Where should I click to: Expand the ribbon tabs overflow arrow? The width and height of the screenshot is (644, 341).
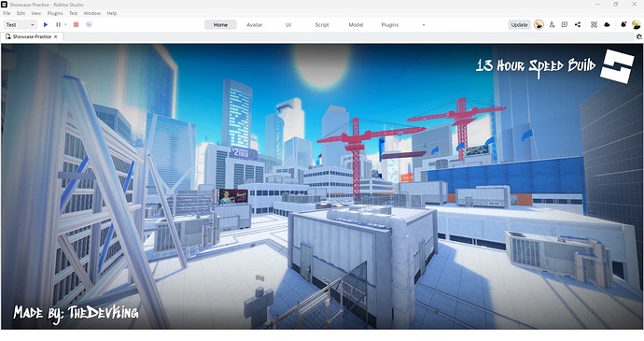(x=424, y=24)
